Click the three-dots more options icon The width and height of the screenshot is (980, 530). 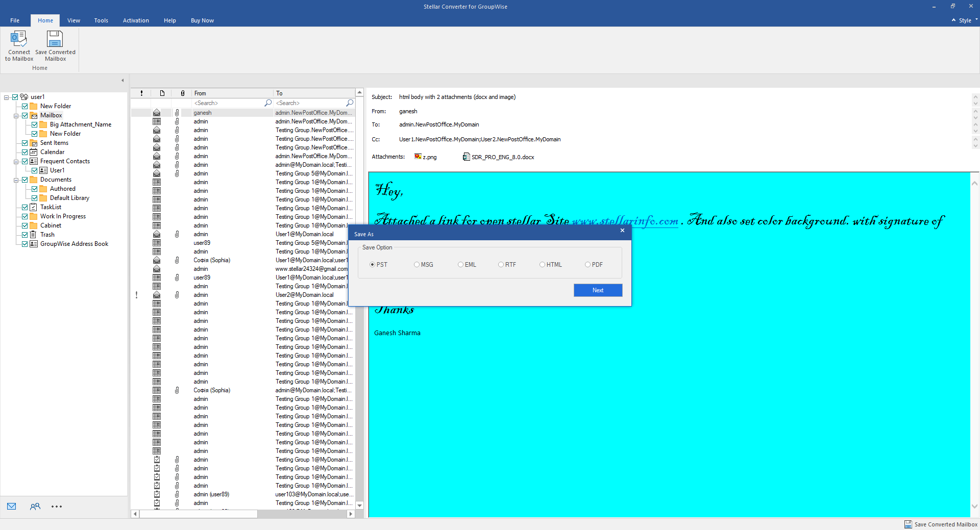pyautogui.click(x=57, y=507)
